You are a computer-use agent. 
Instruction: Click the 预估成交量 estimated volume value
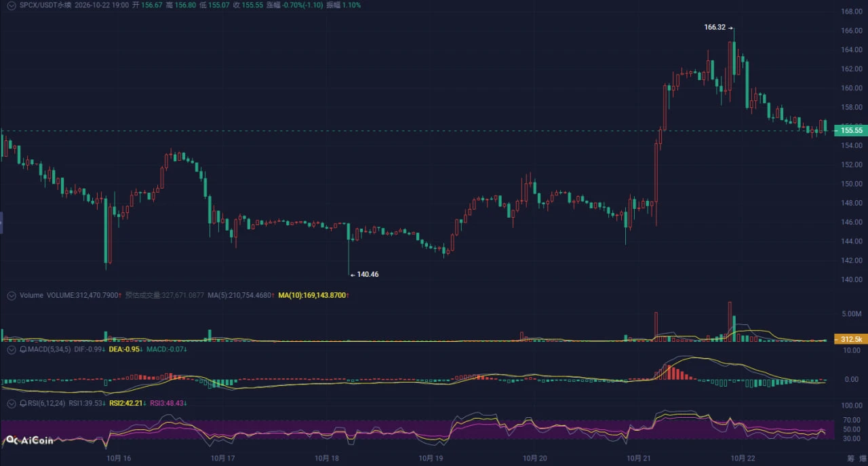point(164,295)
